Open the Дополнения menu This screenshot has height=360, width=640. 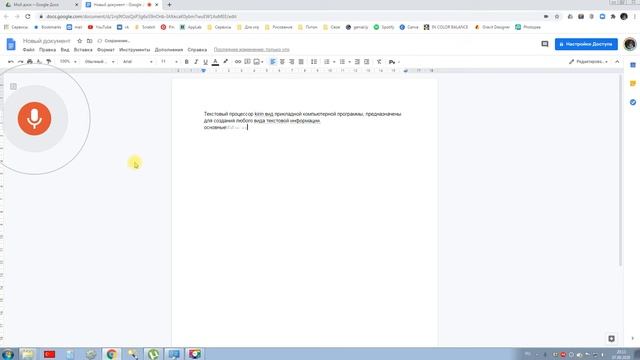point(169,50)
